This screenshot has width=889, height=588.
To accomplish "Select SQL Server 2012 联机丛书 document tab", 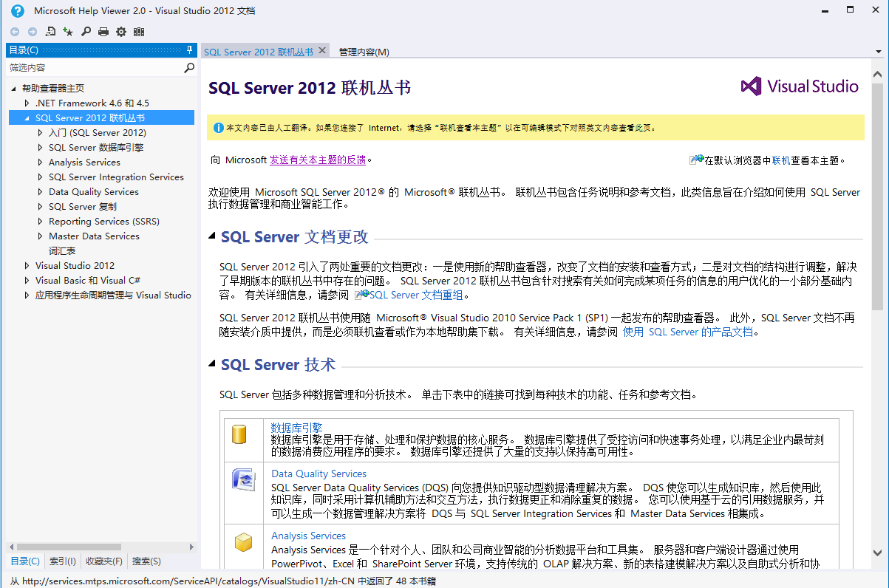I will point(259,52).
